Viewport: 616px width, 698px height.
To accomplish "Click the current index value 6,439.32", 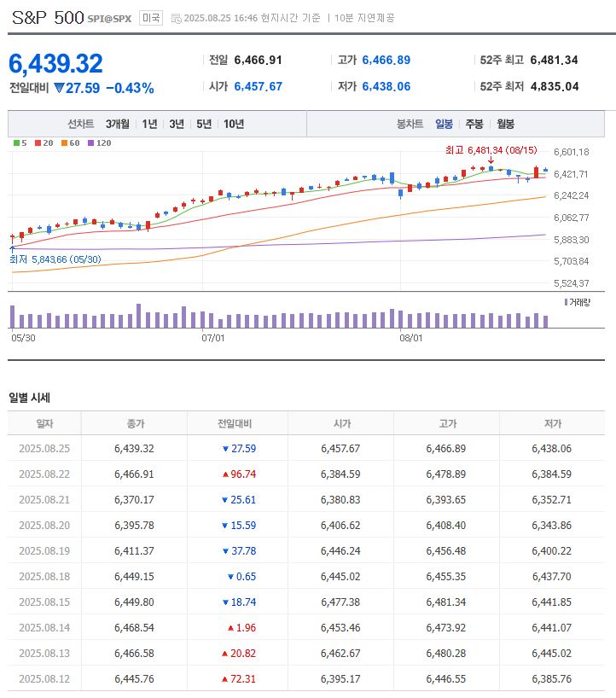I will point(55,63).
